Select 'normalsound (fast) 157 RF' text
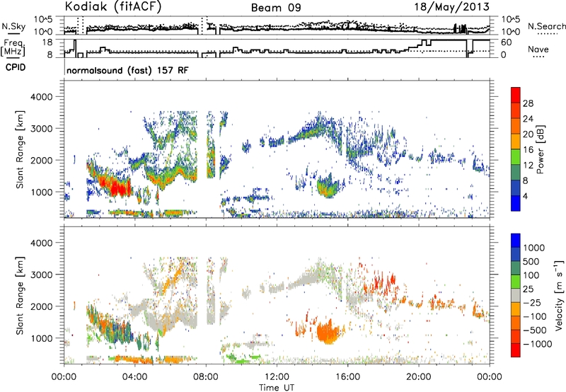This screenshot has width=566, height=392. click(127, 70)
